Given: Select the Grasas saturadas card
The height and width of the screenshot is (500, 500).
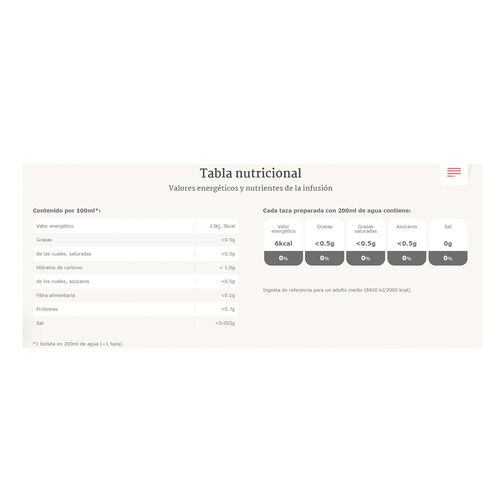Looking at the screenshot, I should coord(366,242).
